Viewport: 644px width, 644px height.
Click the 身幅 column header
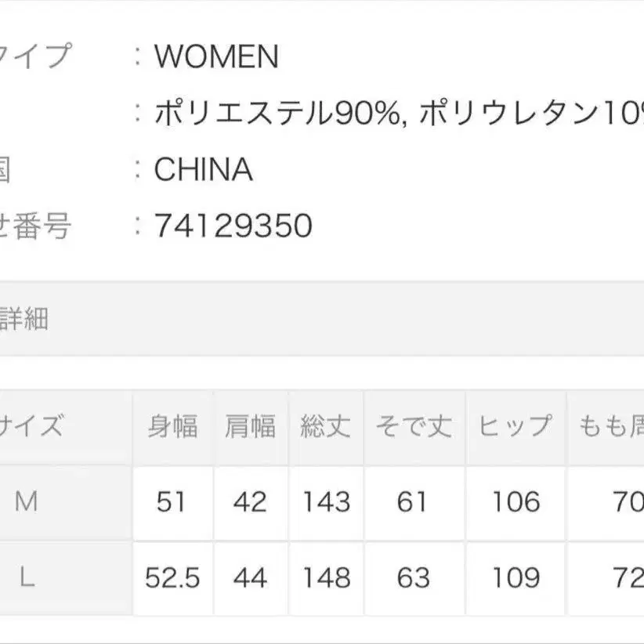172,427
